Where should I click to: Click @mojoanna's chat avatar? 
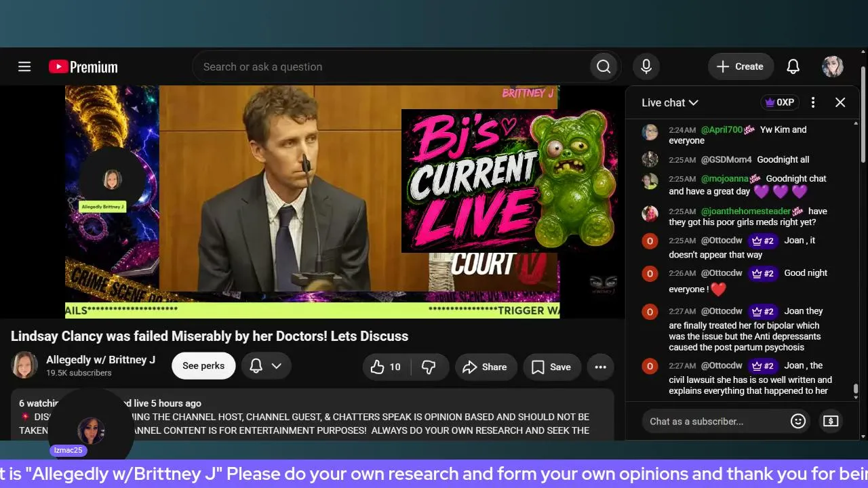[x=650, y=181]
